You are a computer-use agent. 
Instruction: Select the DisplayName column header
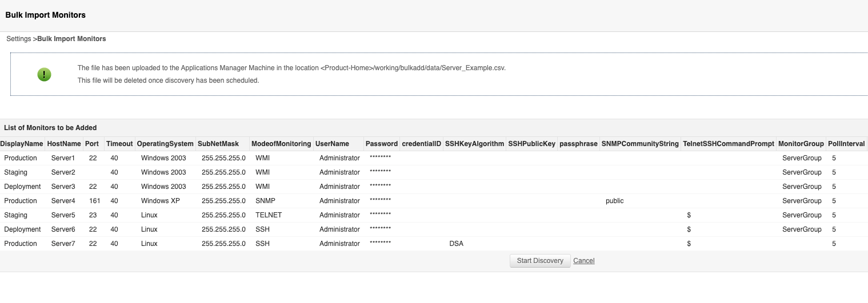point(22,144)
